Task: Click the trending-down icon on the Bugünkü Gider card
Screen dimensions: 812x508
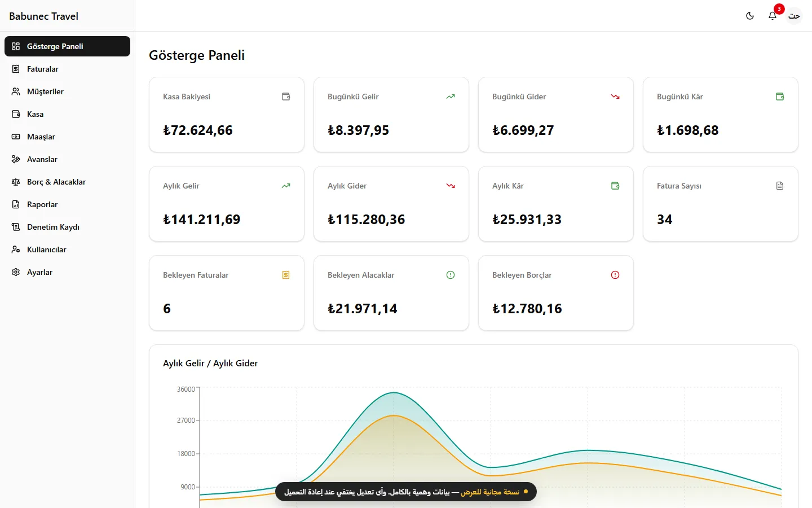Action: 615,97
